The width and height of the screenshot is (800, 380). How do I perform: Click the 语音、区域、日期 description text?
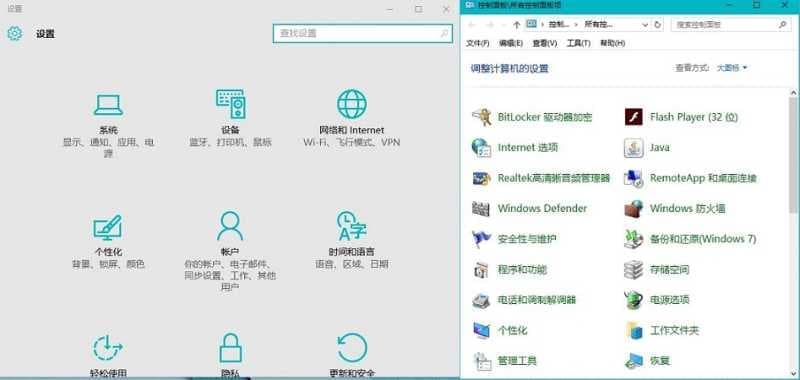(352, 264)
